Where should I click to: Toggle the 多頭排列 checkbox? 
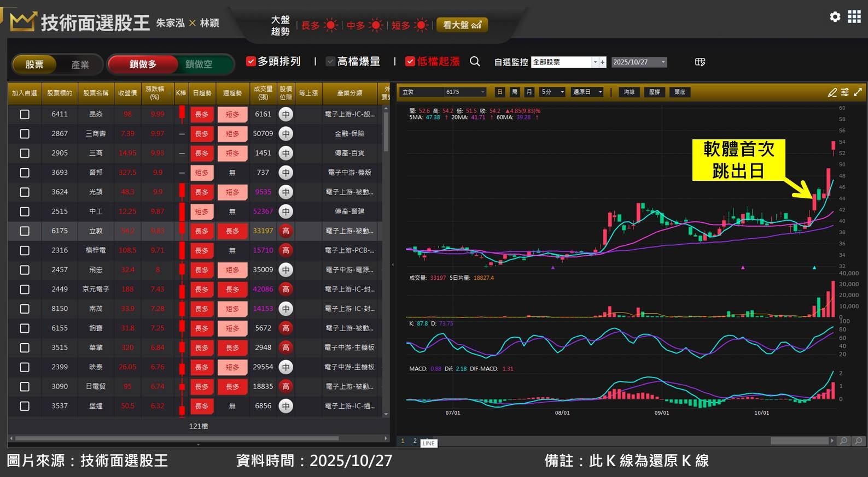pos(251,62)
